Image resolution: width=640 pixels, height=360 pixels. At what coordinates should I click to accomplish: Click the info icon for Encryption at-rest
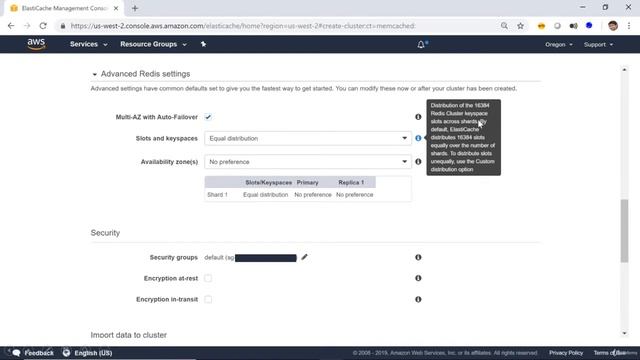(x=418, y=278)
